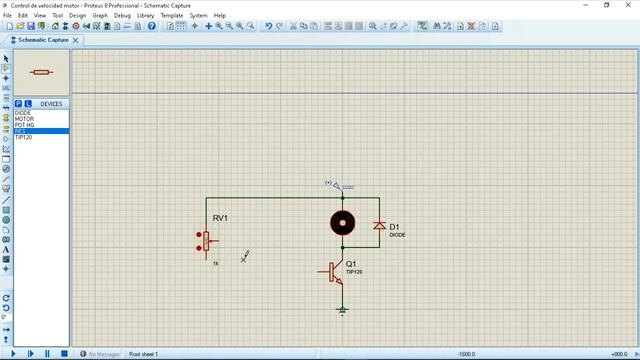This screenshot has height=360, width=640.
Task: Open the Design menu
Action: [78, 16]
